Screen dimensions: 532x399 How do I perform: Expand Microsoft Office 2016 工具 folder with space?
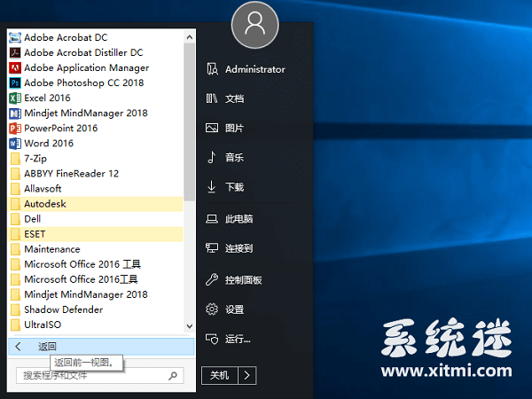96,264
